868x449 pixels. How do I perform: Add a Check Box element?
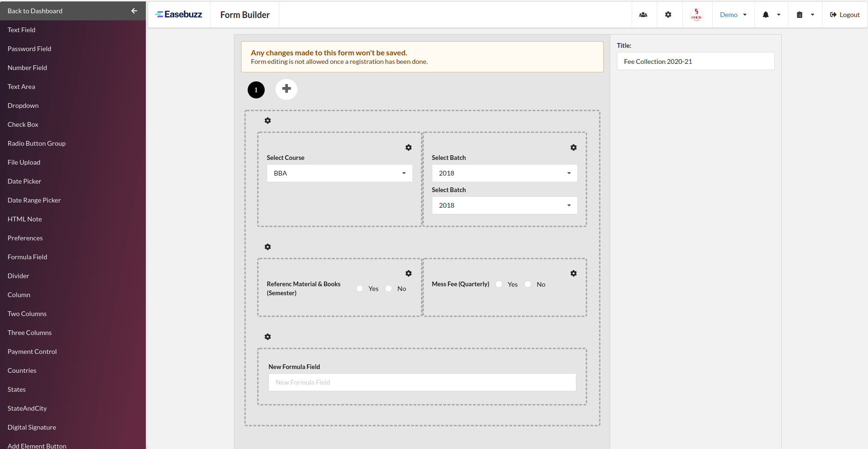(x=73, y=124)
